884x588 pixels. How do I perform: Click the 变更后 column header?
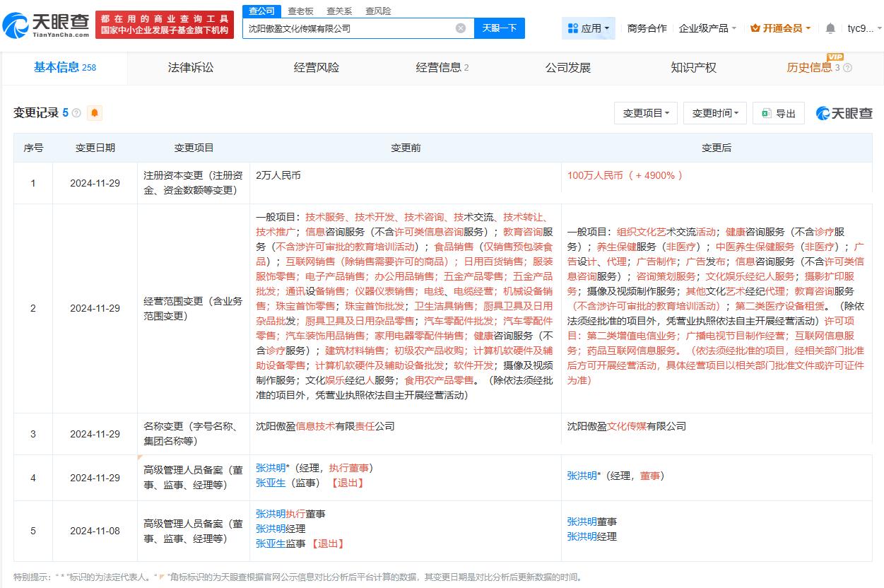(x=717, y=148)
